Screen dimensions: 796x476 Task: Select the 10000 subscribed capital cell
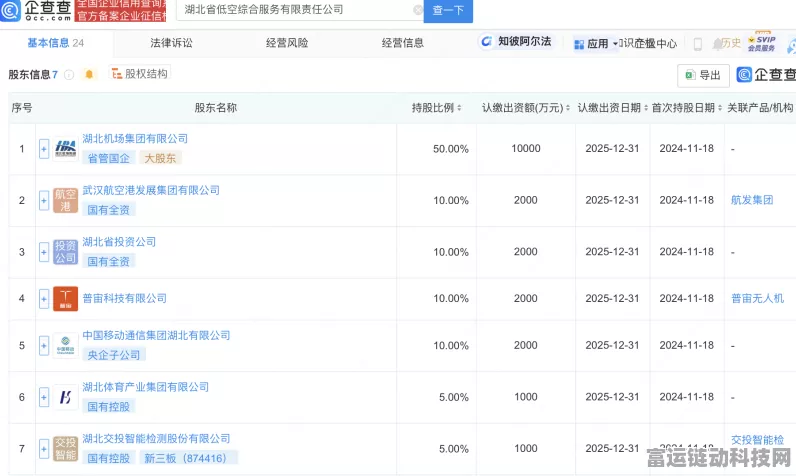pyautogui.click(x=526, y=148)
